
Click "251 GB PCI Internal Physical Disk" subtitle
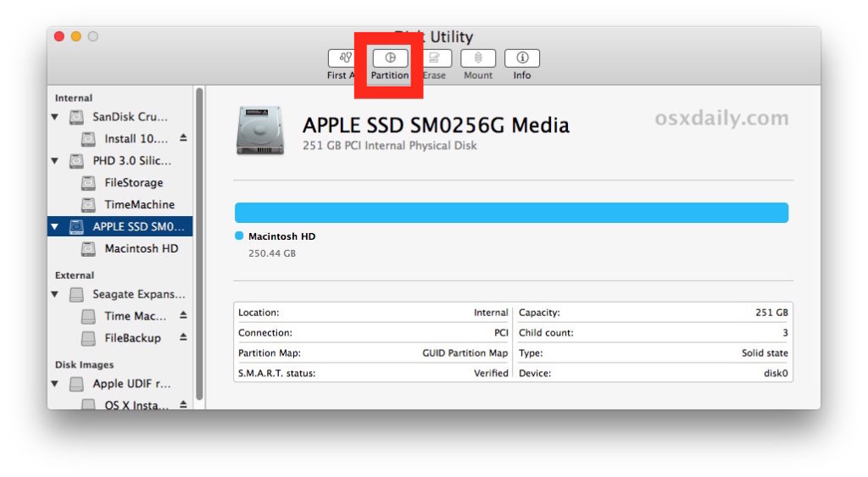(390, 146)
